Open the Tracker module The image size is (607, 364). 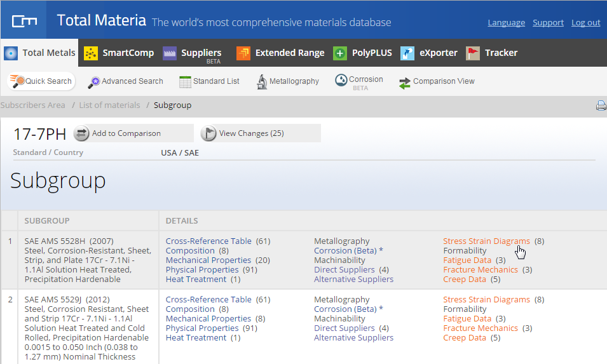point(492,53)
